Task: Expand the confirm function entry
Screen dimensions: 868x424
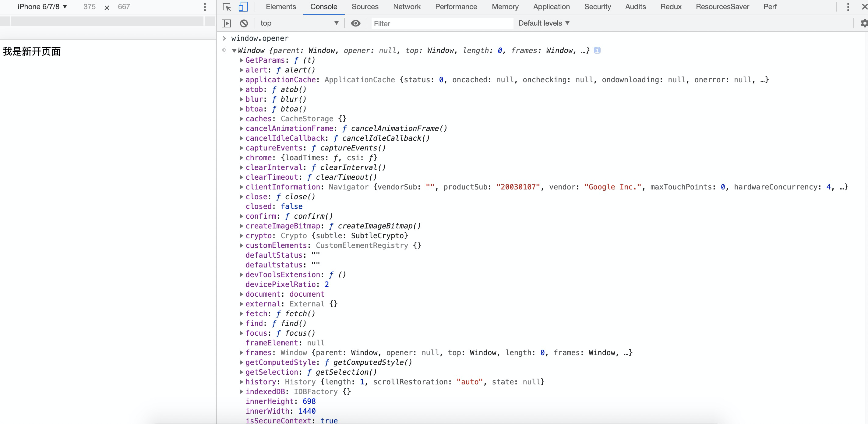Action: [x=241, y=216]
